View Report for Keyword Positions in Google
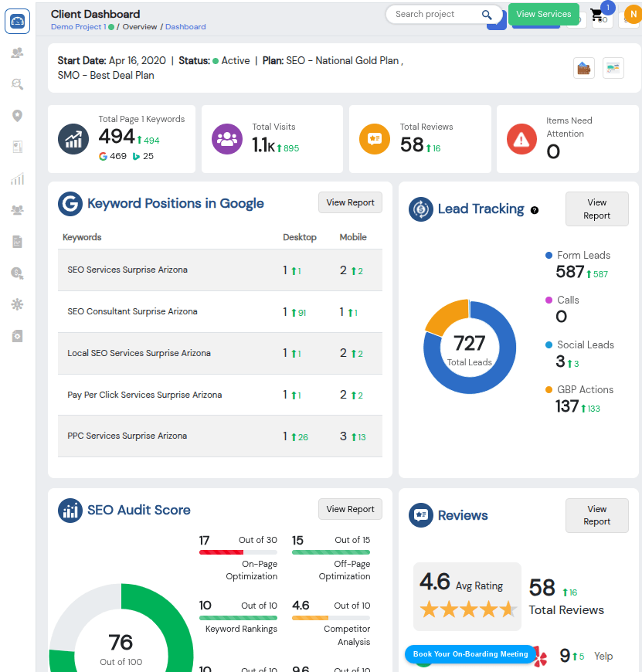 coord(350,202)
